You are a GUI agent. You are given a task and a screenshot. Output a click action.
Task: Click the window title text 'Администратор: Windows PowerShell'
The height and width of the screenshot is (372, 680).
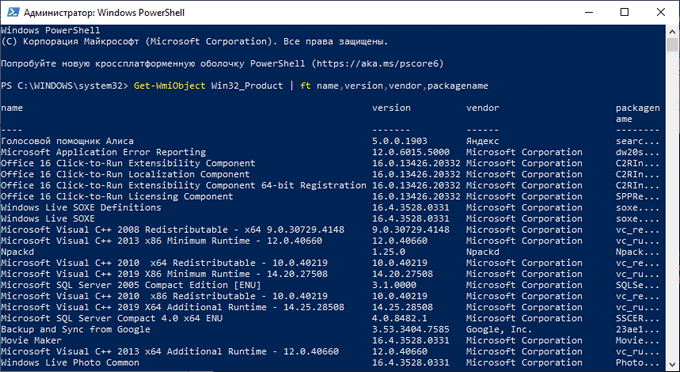[104, 13]
